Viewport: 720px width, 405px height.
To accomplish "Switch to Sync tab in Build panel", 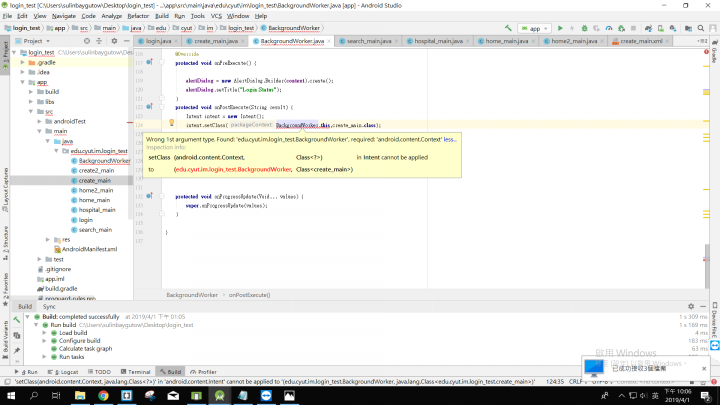I will [49, 306].
